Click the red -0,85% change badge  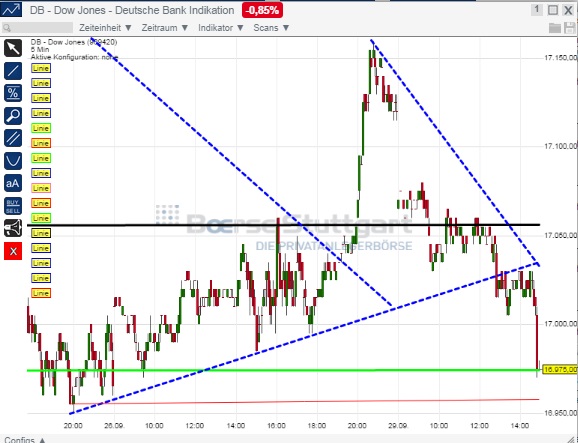262,10
